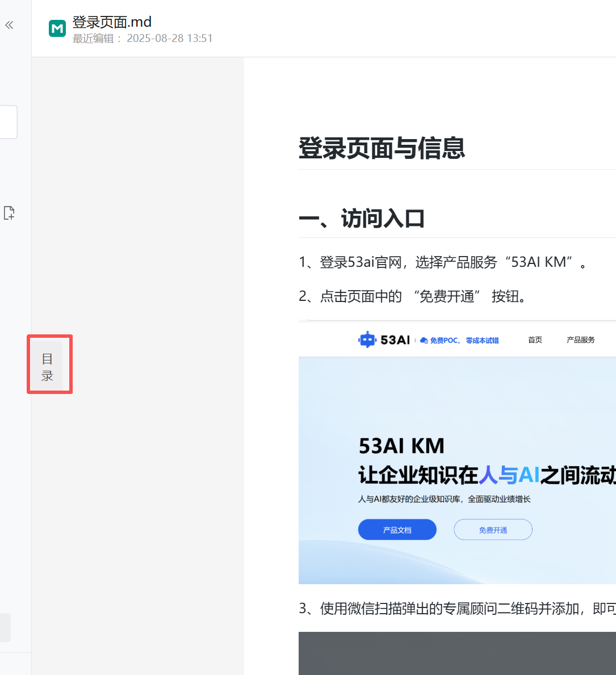Click the 53AI KM hero title
This screenshot has height=675, width=616.
click(401, 446)
